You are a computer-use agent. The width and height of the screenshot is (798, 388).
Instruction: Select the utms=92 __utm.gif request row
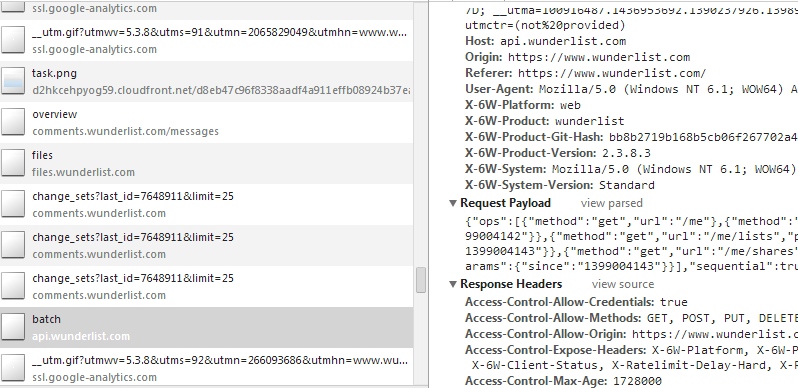point(207,368)
